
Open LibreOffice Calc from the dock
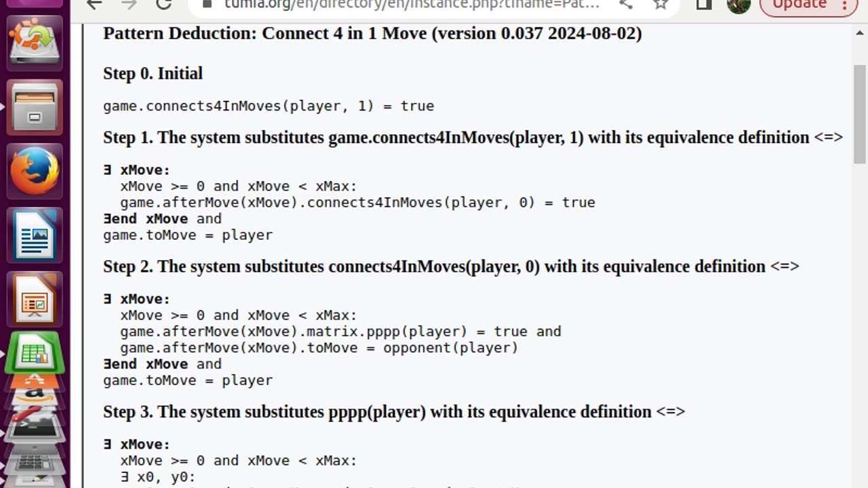tap(35, 352)
